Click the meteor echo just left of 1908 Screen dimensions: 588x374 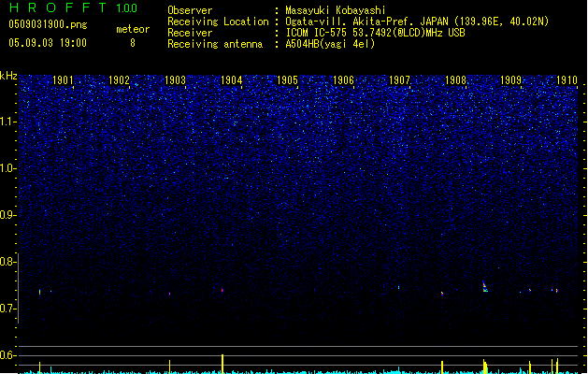(442, 294)
